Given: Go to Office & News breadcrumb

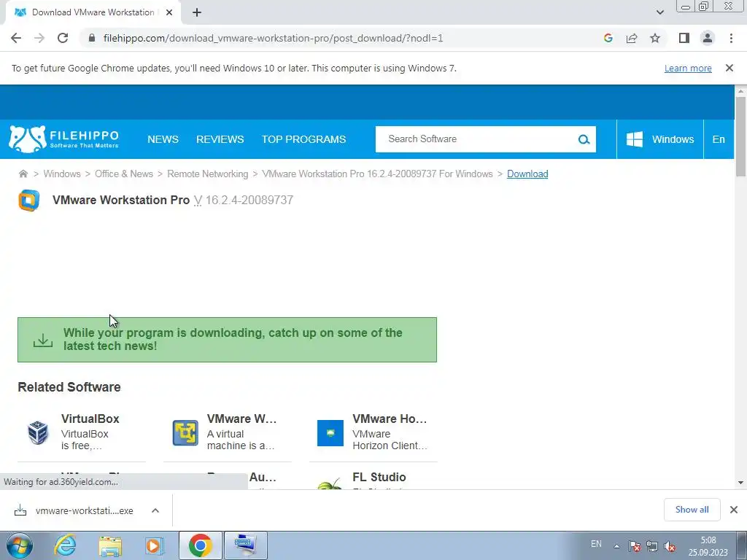Looking at the screenshot, I should [124, 174].
